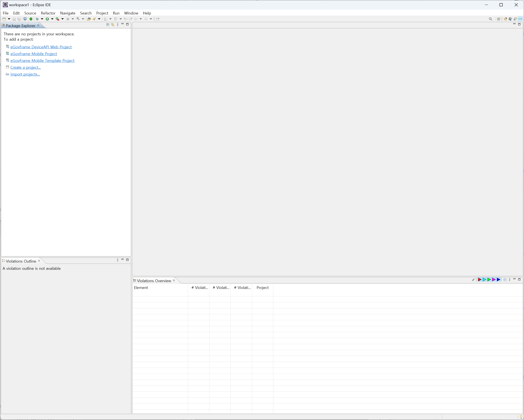Select the Create a project... option
The image size is (524, 420).
tap(26, 67)
